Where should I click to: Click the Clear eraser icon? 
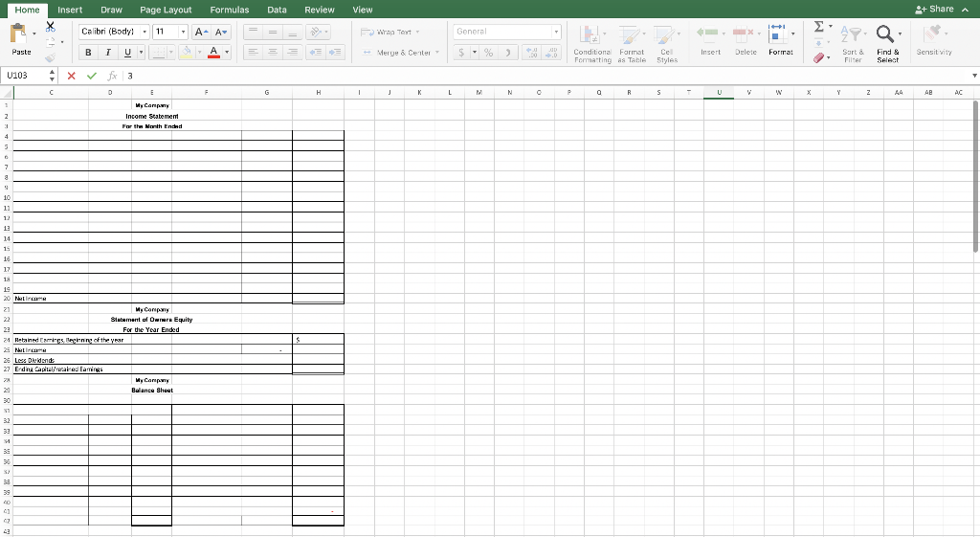[819, 57]
